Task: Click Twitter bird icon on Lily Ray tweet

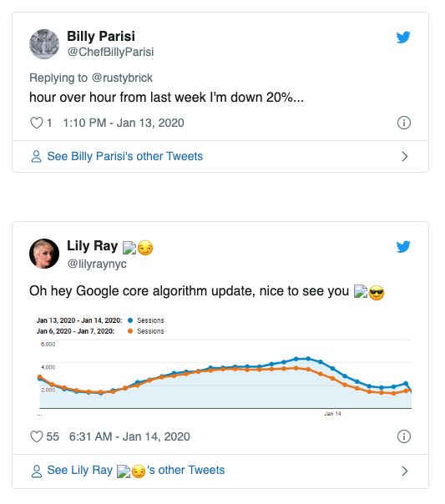Action: click(x=403, y=246)
